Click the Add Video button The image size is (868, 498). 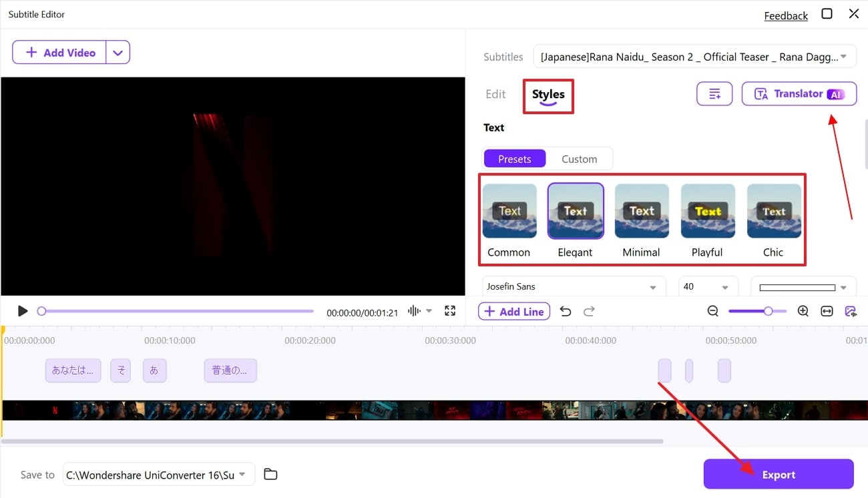[59, 53]
